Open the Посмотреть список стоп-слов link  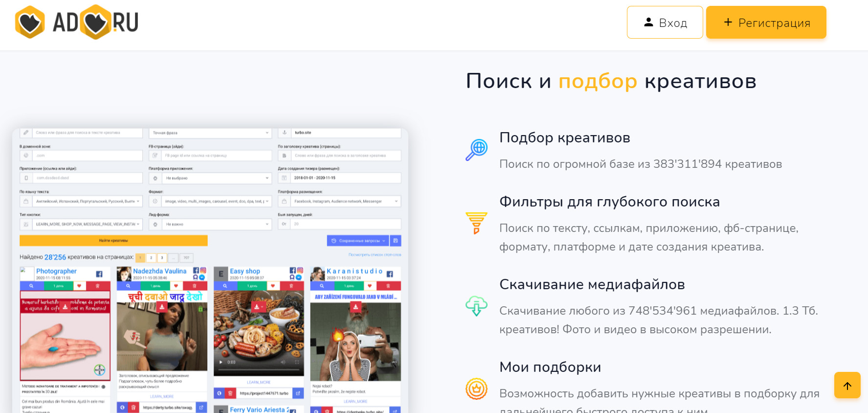click(x=375, y=255)
